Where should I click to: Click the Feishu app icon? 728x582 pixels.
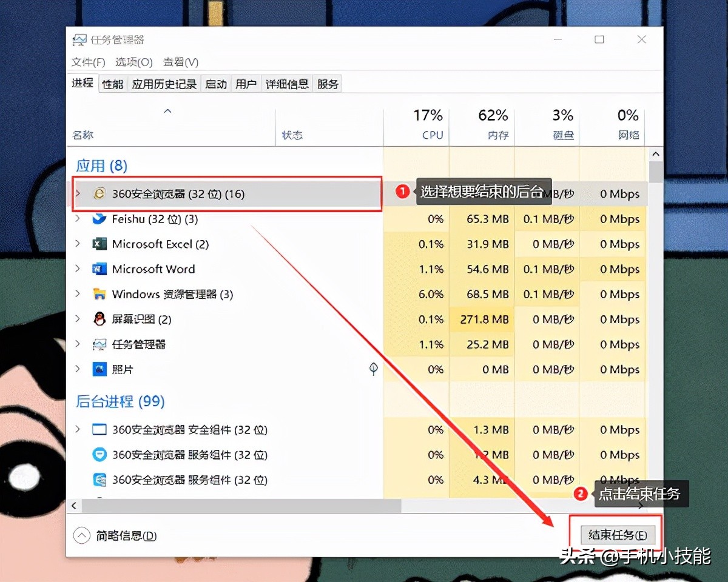tap(99, 219)
